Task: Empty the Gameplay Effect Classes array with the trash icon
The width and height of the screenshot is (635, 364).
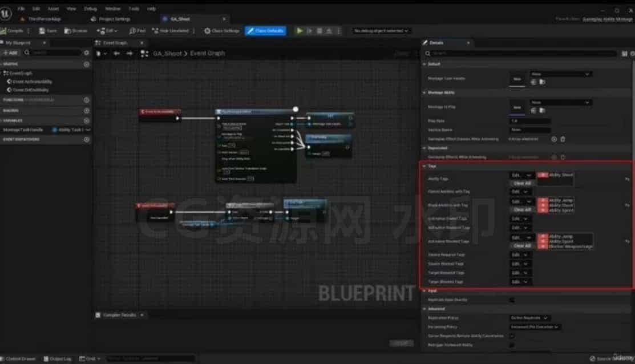Action: click(x=563, y=139)
